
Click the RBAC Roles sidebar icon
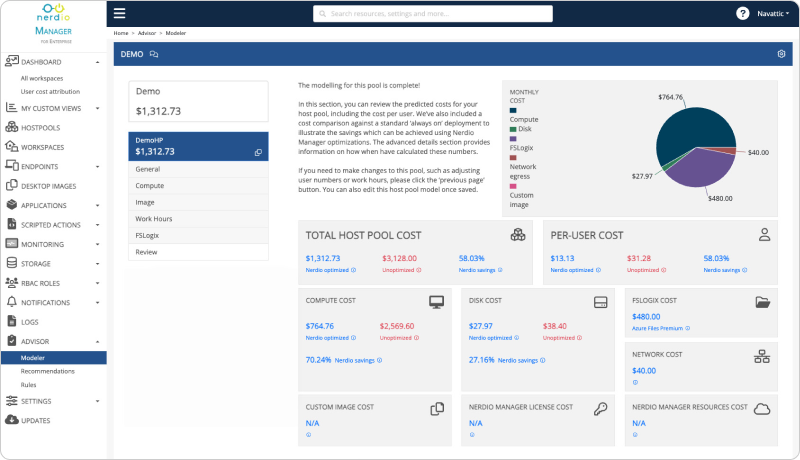tap(12, 282)
